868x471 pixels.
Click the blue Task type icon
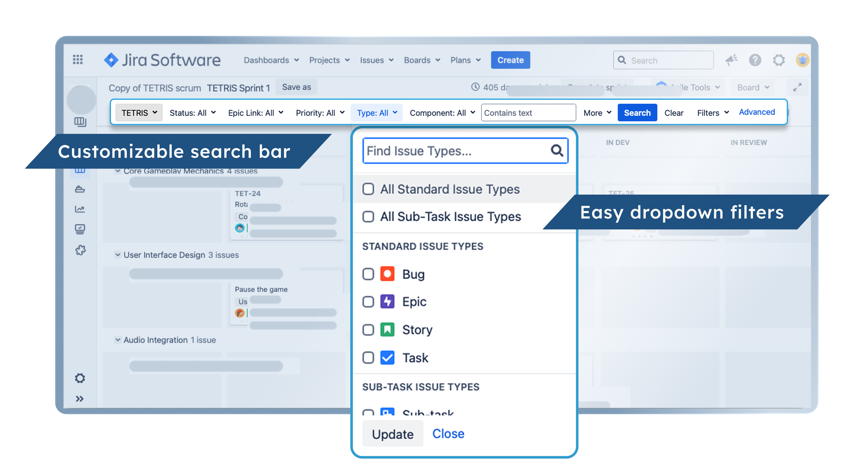point(387,358)
